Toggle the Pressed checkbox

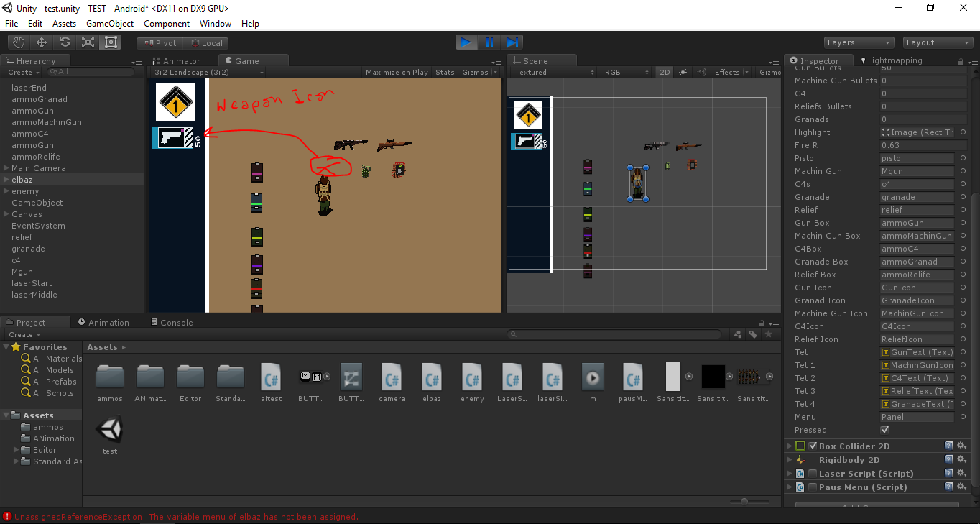(x=884, y=430)
